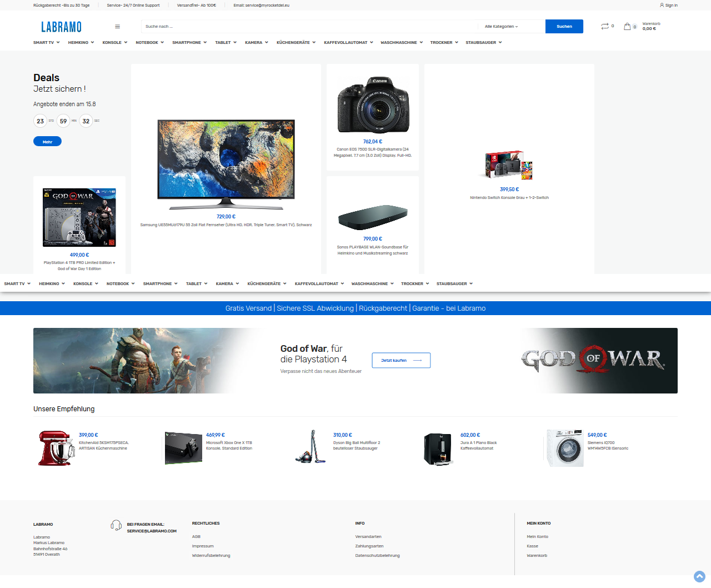The height and width of the screenshot is (588, 711).
Task: Click 'PlayStation 4 1TB PRO Limited Edition' title
Action: [x=79, y=266]
